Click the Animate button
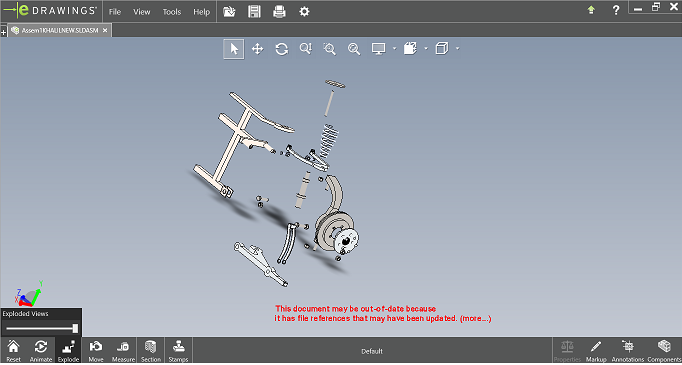 41,351
